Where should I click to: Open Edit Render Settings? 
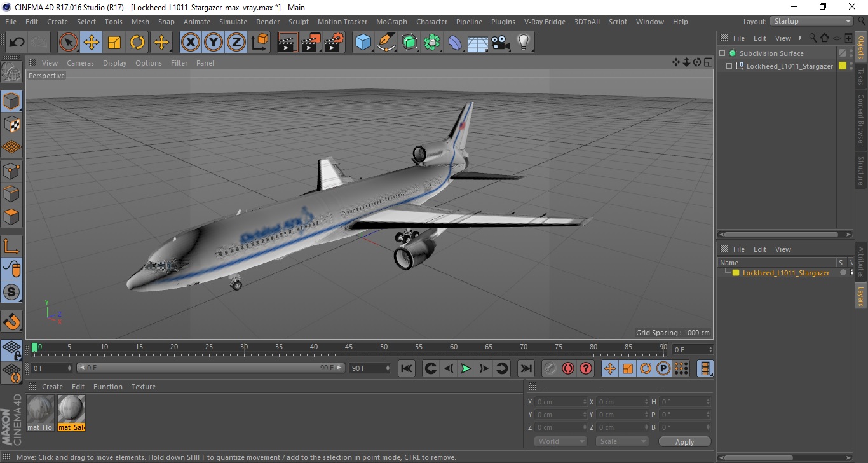(x=334, y=43)
